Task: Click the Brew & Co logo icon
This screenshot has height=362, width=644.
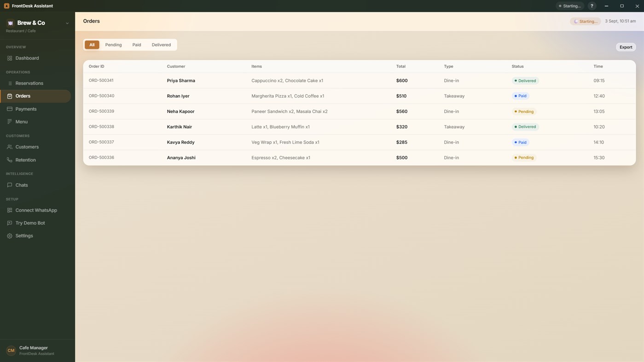Action: coord(11,23)
